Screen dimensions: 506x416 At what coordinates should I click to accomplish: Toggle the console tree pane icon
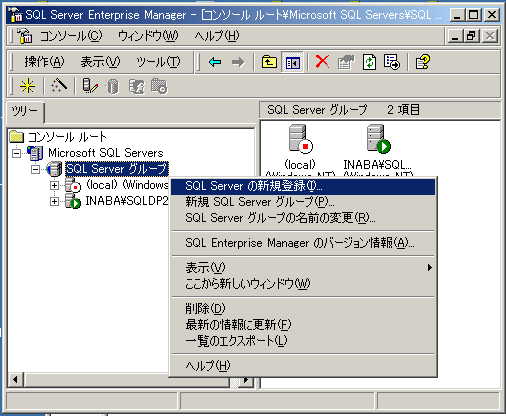click(292, 62)
